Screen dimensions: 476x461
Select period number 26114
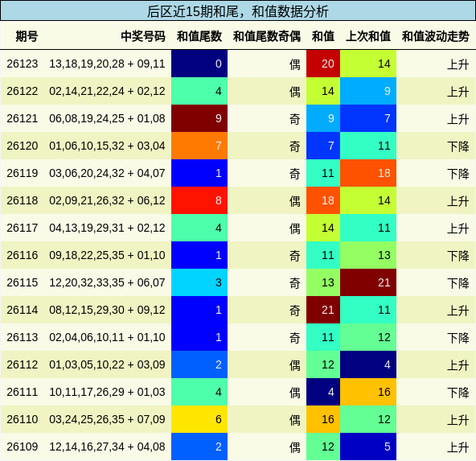coord(23,310)
